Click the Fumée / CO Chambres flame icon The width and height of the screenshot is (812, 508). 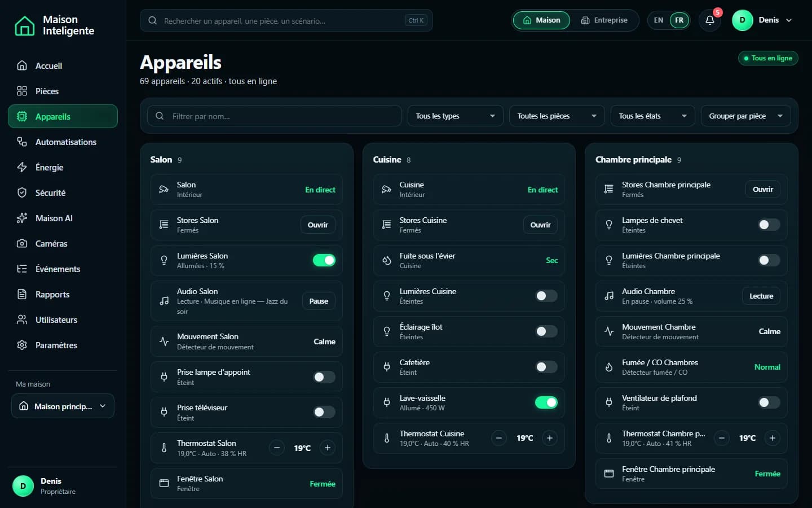pyautogui.click(x=609, y=367)
